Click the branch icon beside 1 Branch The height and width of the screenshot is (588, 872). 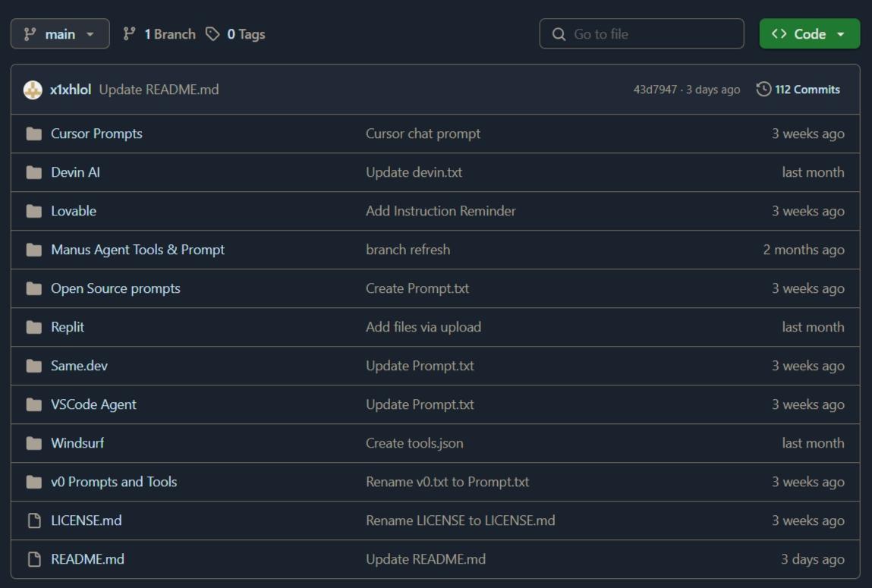[129, 34]
